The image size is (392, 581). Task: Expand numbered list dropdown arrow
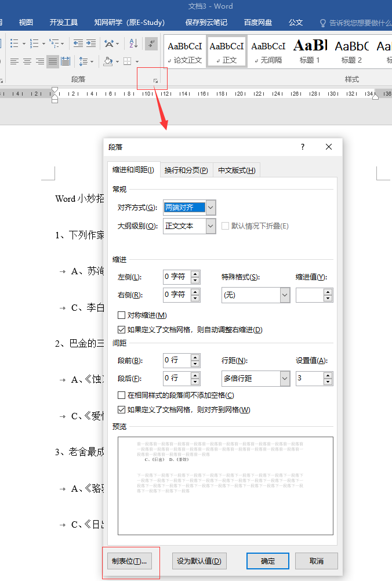point(43,43)
